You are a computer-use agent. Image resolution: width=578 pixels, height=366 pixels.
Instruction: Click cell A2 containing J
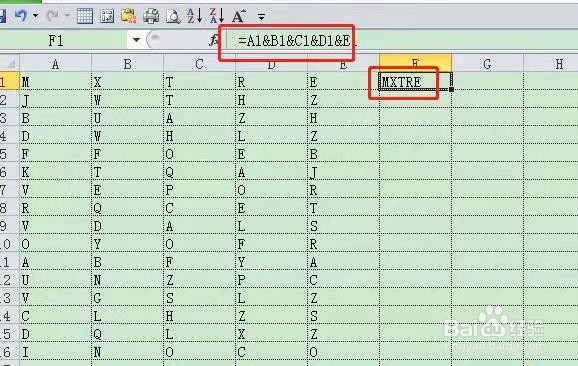tap(55, 99)
